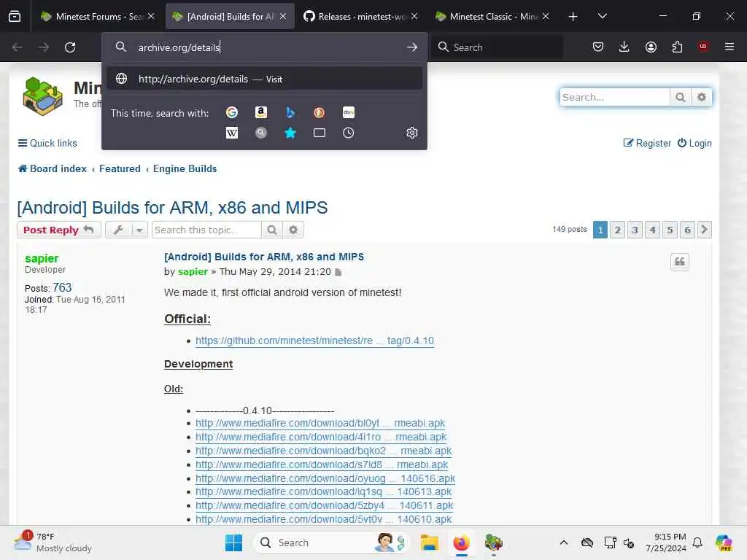
Task: Reload the current page
Action: pyautogui.click(x=70, y=47)
